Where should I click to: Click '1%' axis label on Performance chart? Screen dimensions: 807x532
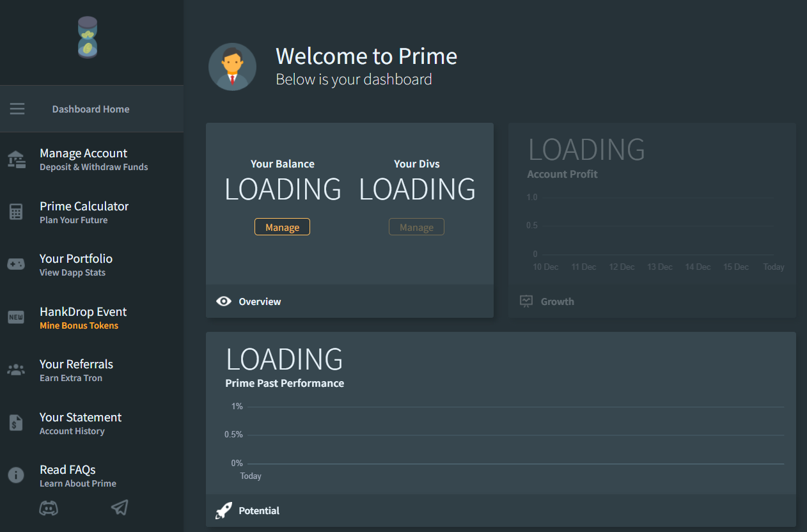(x=237, y=406)
